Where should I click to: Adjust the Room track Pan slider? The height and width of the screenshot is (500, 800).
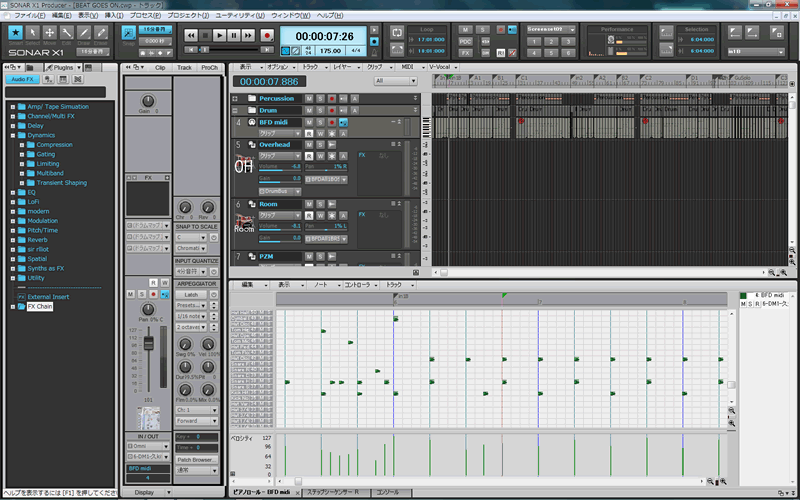[x=326, y=227]
